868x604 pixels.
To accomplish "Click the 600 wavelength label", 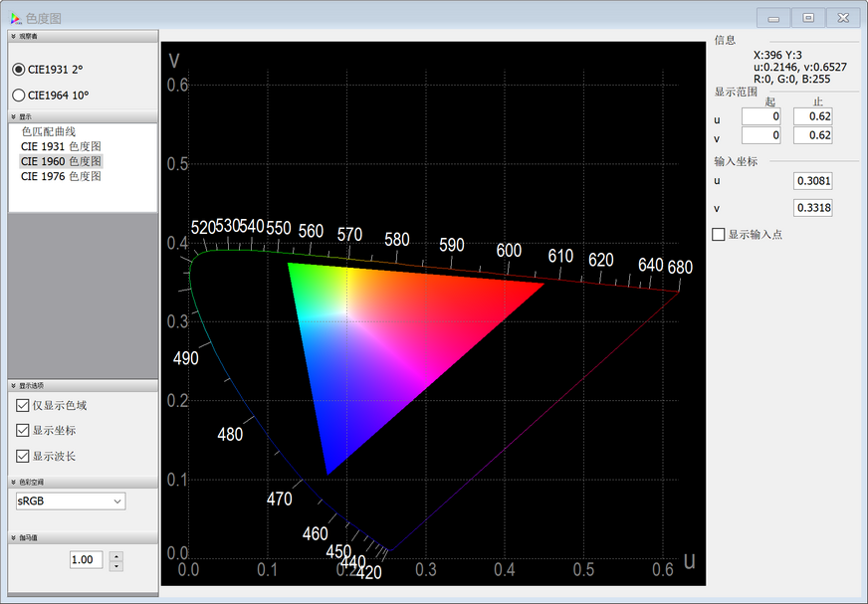I will point(509,251).
